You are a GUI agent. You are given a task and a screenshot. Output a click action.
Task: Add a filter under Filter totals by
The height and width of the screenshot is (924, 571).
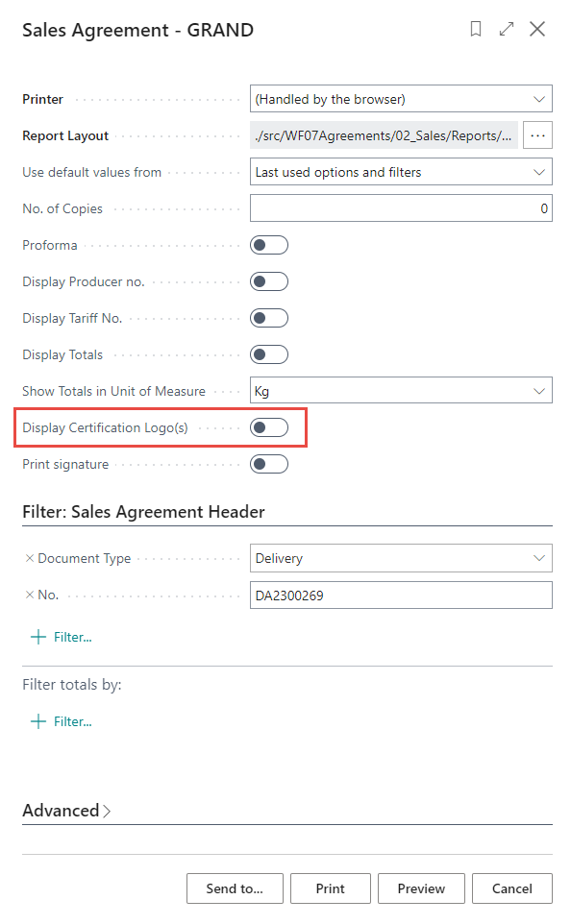click(x=62, y=721)
